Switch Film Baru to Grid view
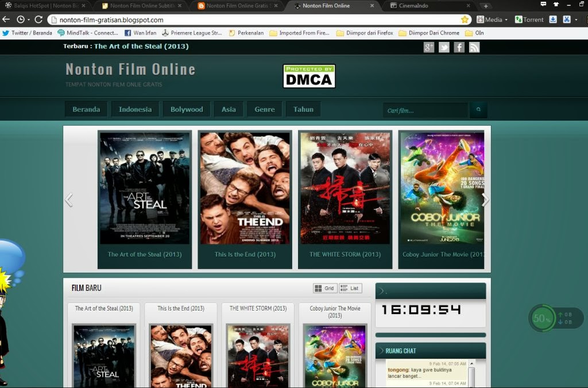Image resolution: width=588 pixels, height=388 pixels. (x=325, y=288)
